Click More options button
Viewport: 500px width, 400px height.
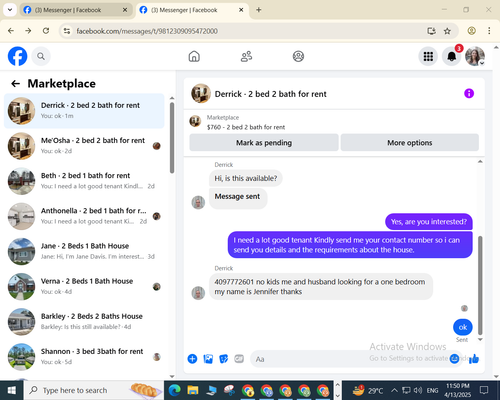(x=410, y=143)
